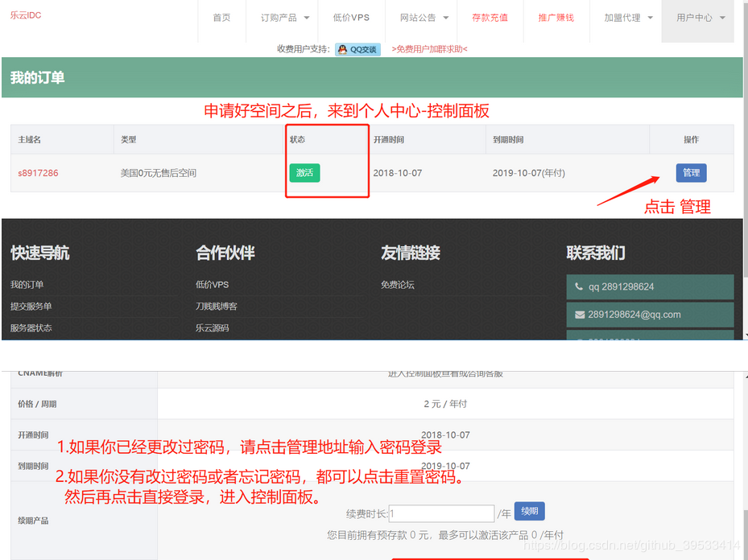Click the envelope icon beside the email

[x=580, y=315]
